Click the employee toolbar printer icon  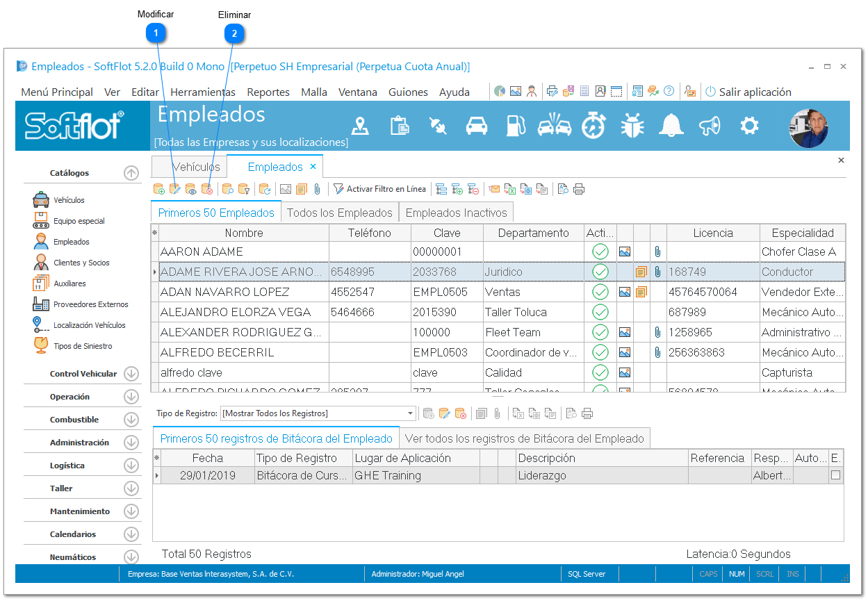point(579,189)
